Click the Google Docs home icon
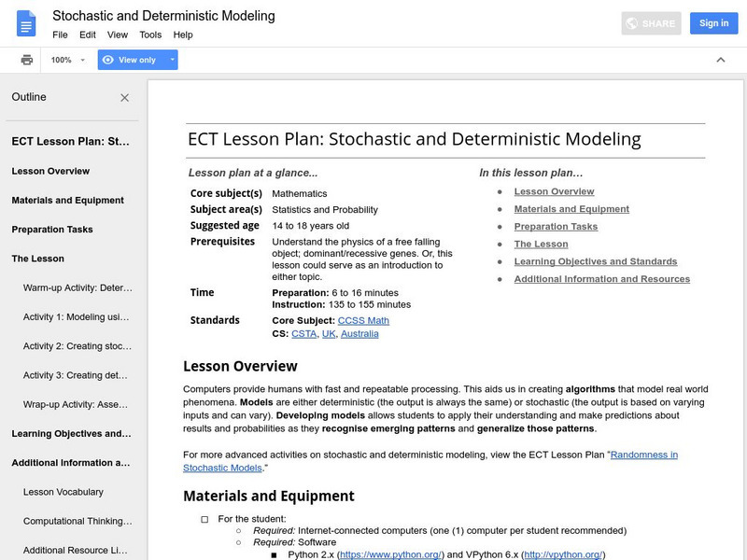This screenshot has width=747, height=560. coord(26,24)
